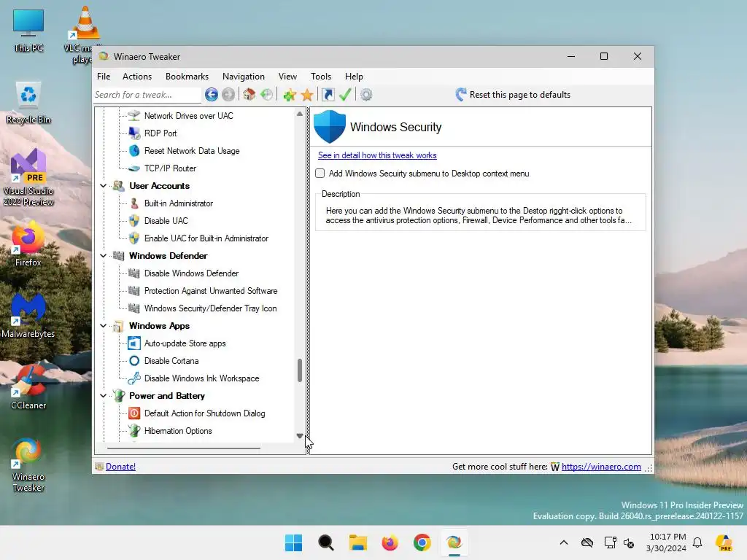Click the RDP Port tree icon
The height and width of the screenshot is (560, 747).
134,133
